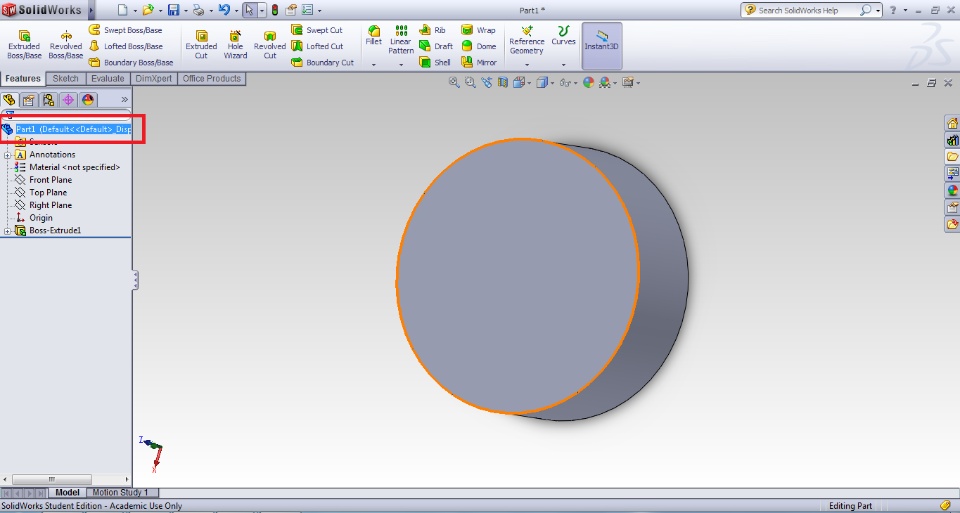This screenshot has width=960, height=513.
Task: Switch to the Sketch tab
Action: coord(66,78)
